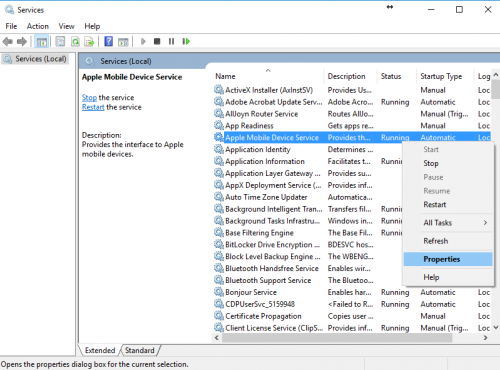Click the toolbar Properties sheet icon
This screenshot has height=370, width=500.
(60, 42)
